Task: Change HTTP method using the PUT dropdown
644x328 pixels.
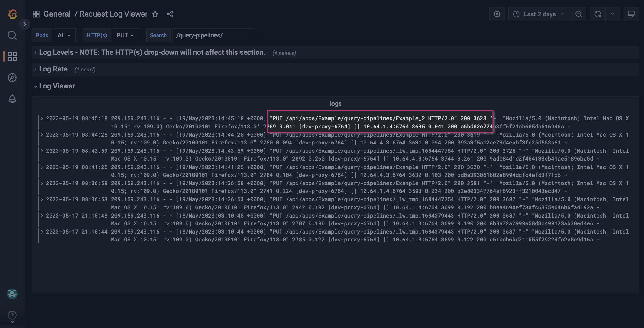Action: coord(125,35)
